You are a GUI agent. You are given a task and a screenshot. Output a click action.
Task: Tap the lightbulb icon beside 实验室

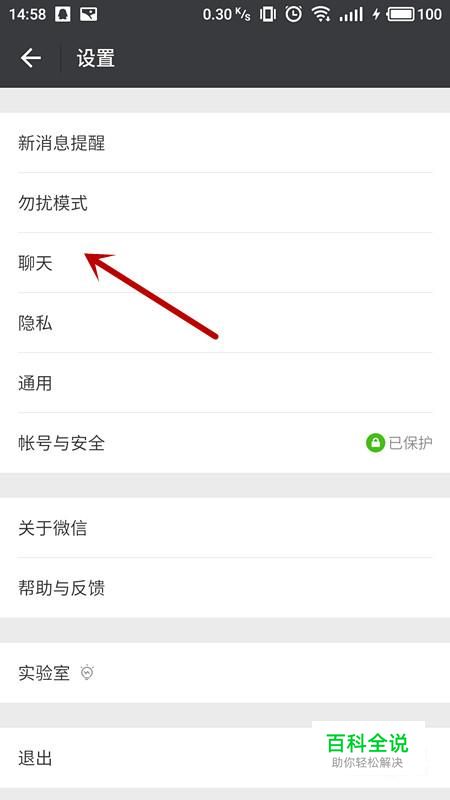(88, 673)
